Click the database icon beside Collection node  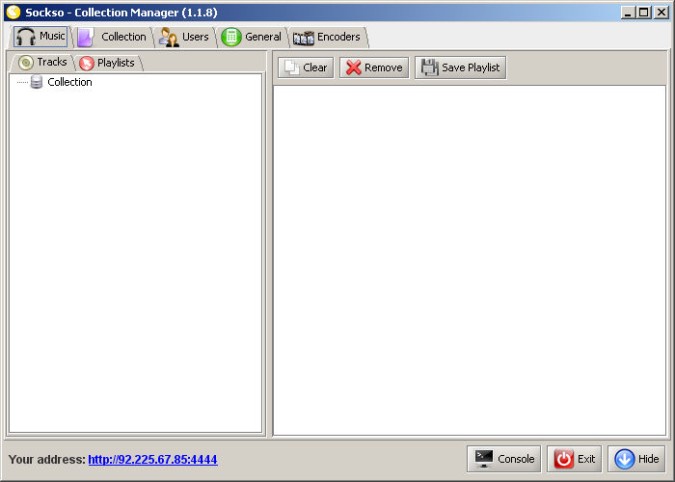(x=37, y=82)
